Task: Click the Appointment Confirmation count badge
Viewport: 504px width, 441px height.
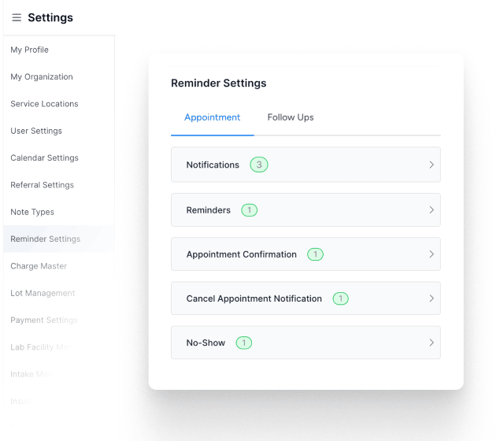Action: tap(315, 254)
